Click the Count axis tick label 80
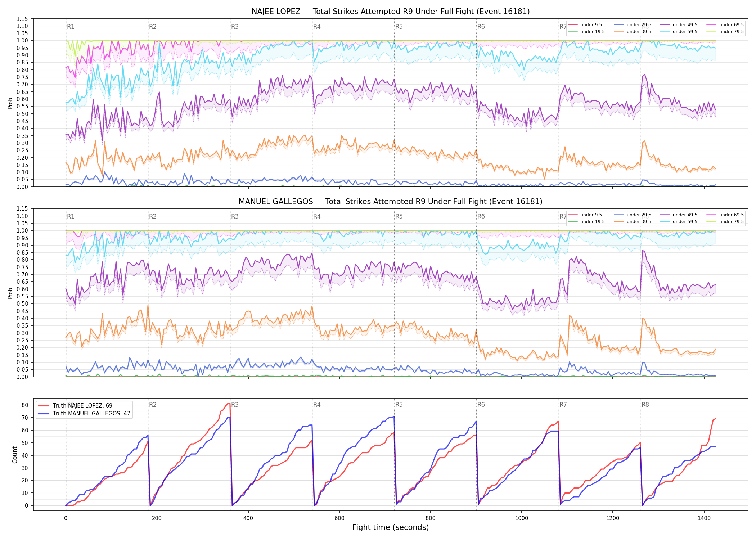756x540 pixels. (x=25, y=405)
